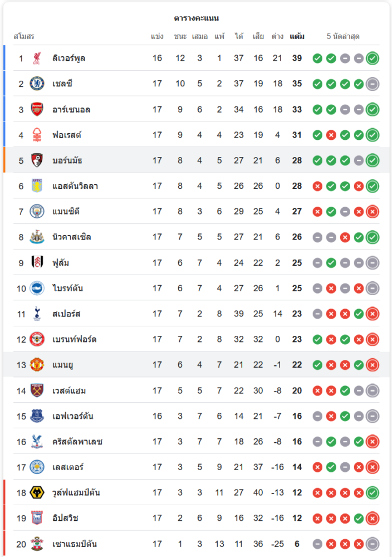Screen dimensions: 392x557
Task: Click the สโมสร club column header
Action: (x=24, y=37)
